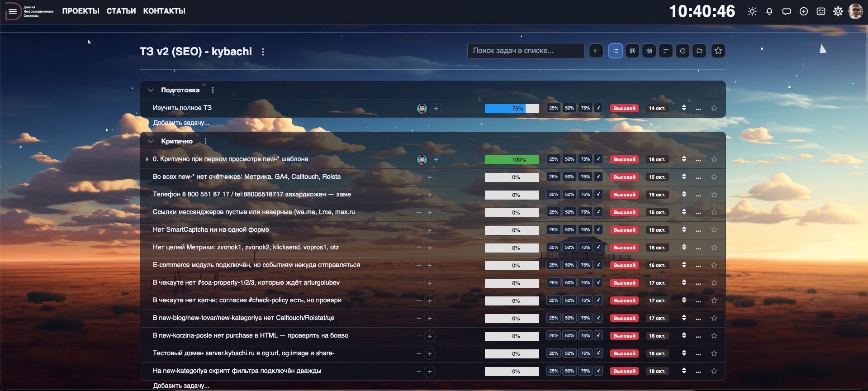Viewport: 868px width, 391px height.
Task: Click 'Добавить задачу...' under Подготовка
Action: tap(181, 123)
